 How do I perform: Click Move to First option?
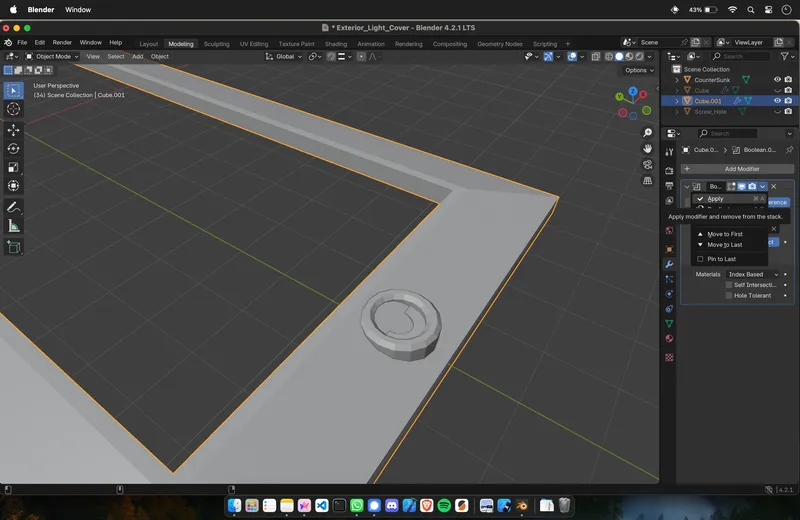point(725,234)
